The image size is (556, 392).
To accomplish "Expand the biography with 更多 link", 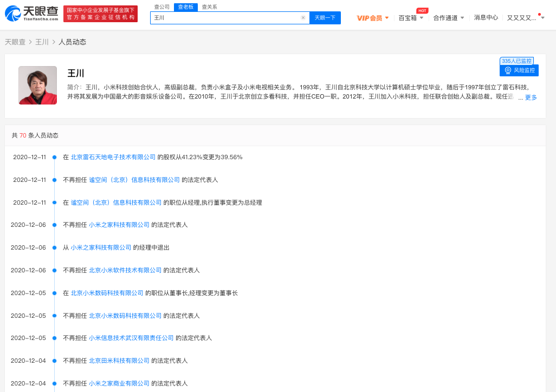I will [531, 98].
